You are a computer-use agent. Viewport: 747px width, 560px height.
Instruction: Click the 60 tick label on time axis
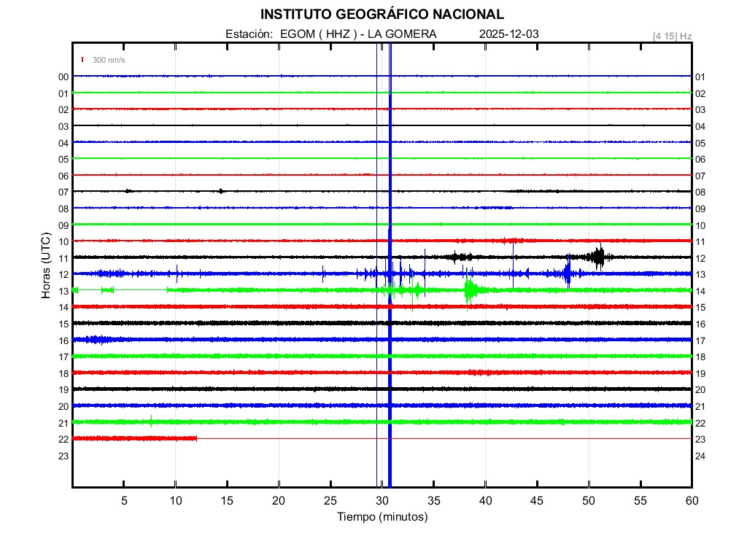pos(692,501)
